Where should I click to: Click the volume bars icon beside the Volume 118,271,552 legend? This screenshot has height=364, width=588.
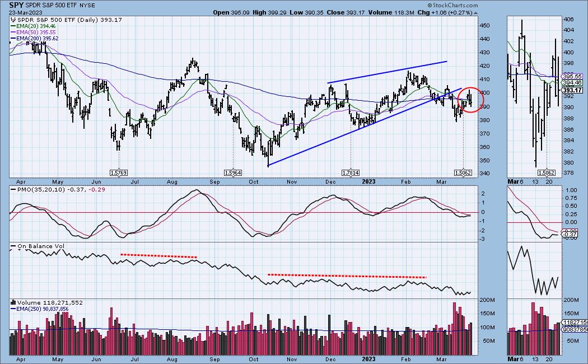pos(13,302)
